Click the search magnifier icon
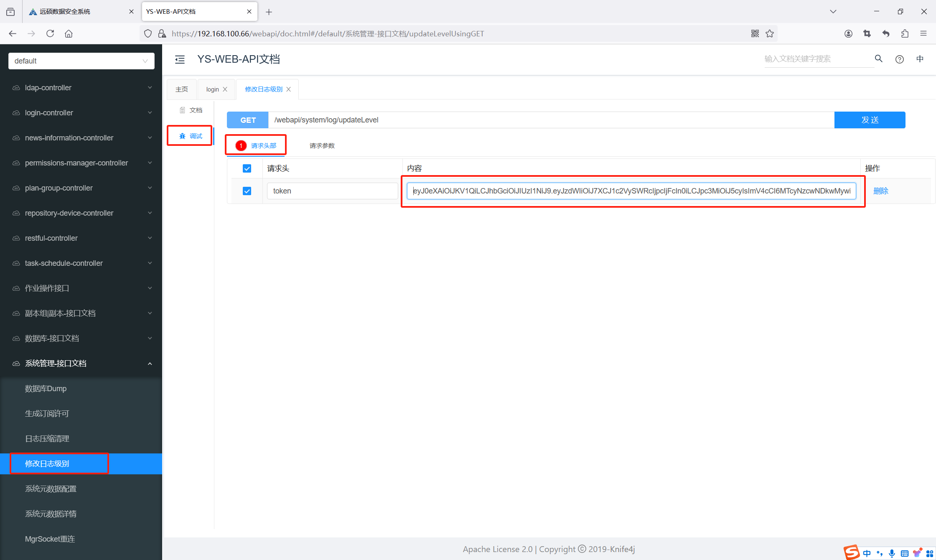Viewport: 936px width, 560px height. pyautogui.click(x=878, y=59)
